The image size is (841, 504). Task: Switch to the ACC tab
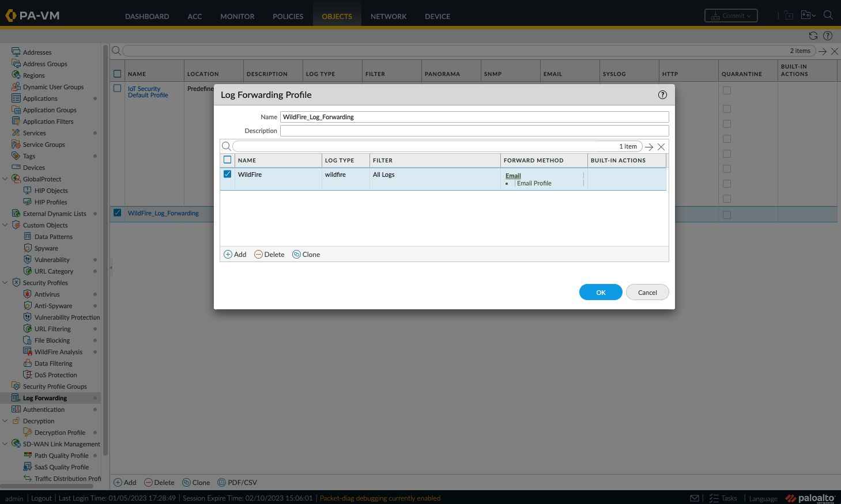[195, 16]
